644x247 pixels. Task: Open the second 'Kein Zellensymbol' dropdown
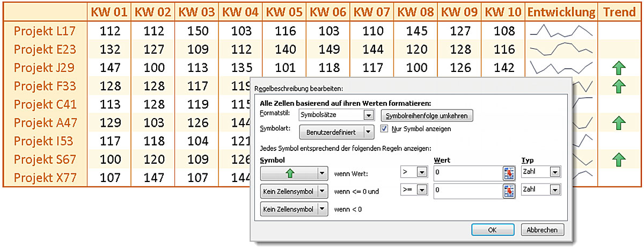322,208
